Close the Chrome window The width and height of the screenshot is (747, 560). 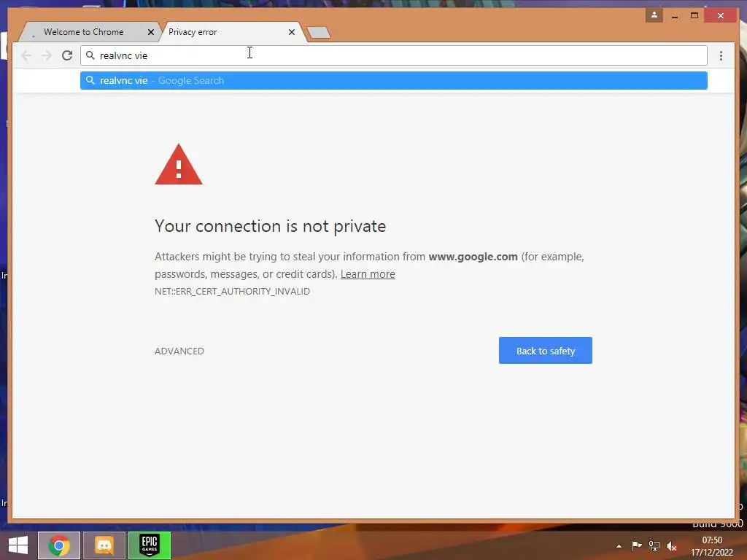click(721, 16)
